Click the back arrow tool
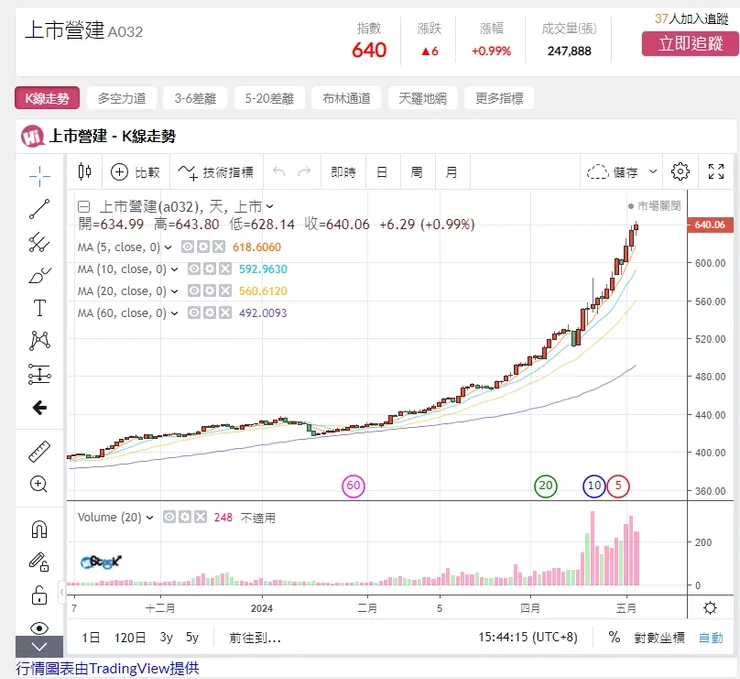This screenshot has height=679, width=740. point(40,407)
